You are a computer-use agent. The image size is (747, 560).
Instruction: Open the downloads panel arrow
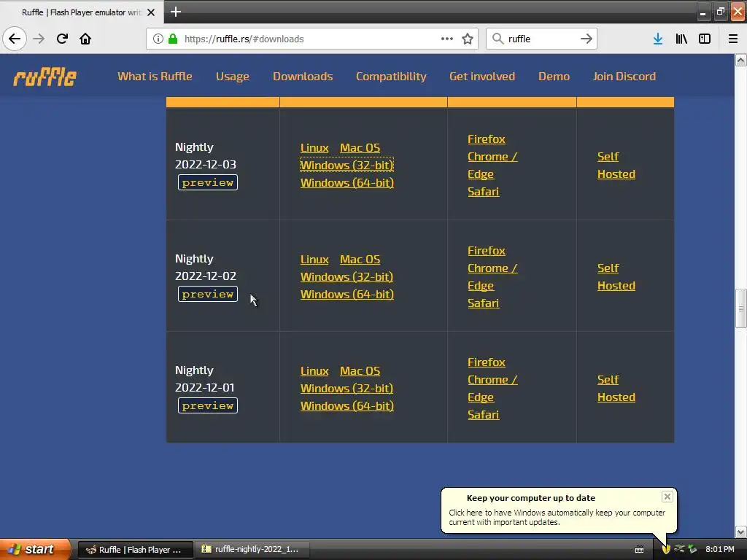[658, 39]
